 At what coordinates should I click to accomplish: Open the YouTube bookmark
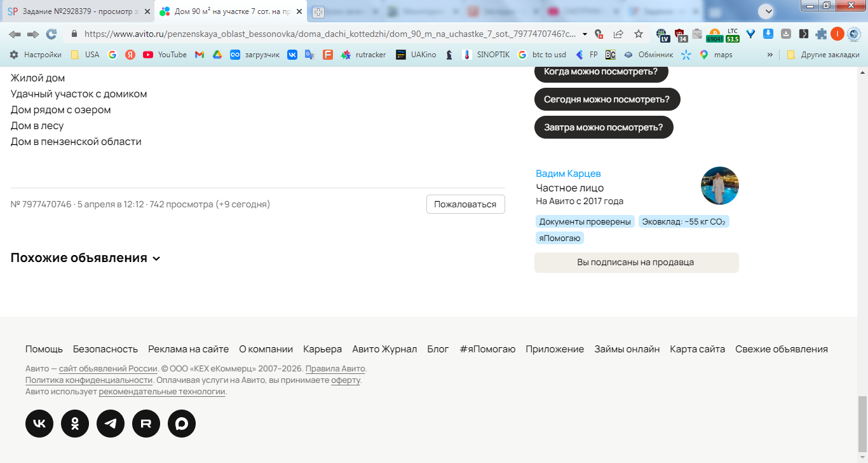(165, 55)
